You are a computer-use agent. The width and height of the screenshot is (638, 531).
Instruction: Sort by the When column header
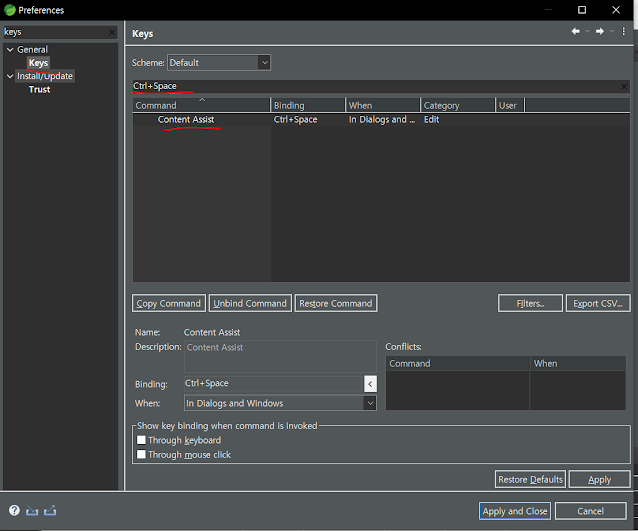tap(383, 105)
